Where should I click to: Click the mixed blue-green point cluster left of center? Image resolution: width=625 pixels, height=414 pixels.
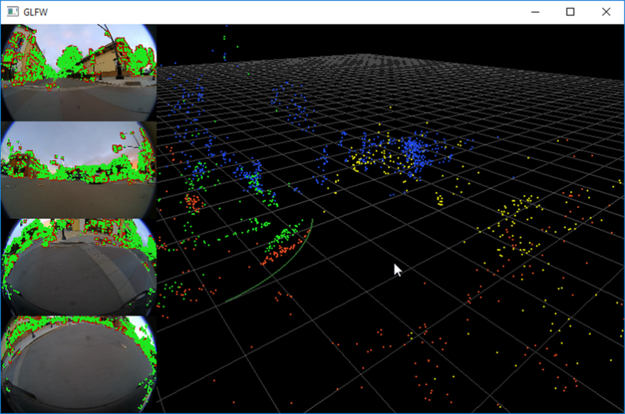point(255,179)
